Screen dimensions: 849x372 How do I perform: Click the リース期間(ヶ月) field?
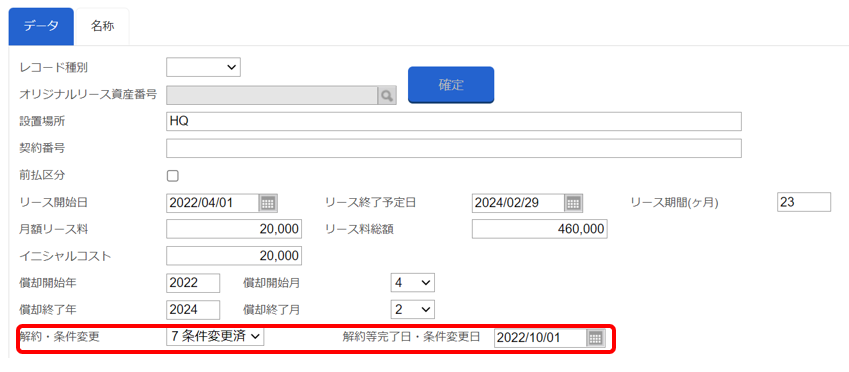tap(804, 203)
